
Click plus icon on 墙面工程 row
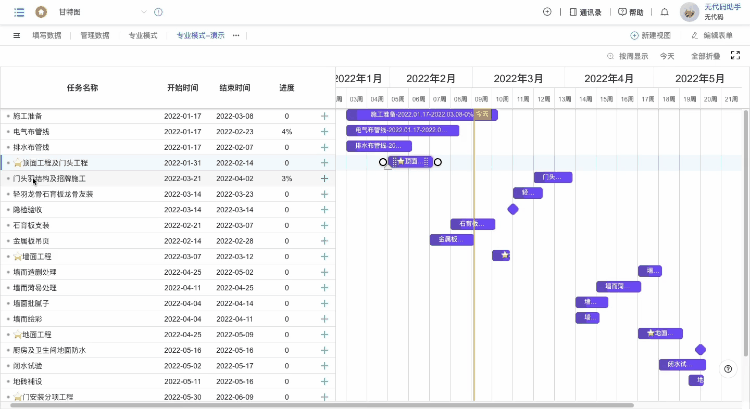pyautogui.click(x=324, y=256)
